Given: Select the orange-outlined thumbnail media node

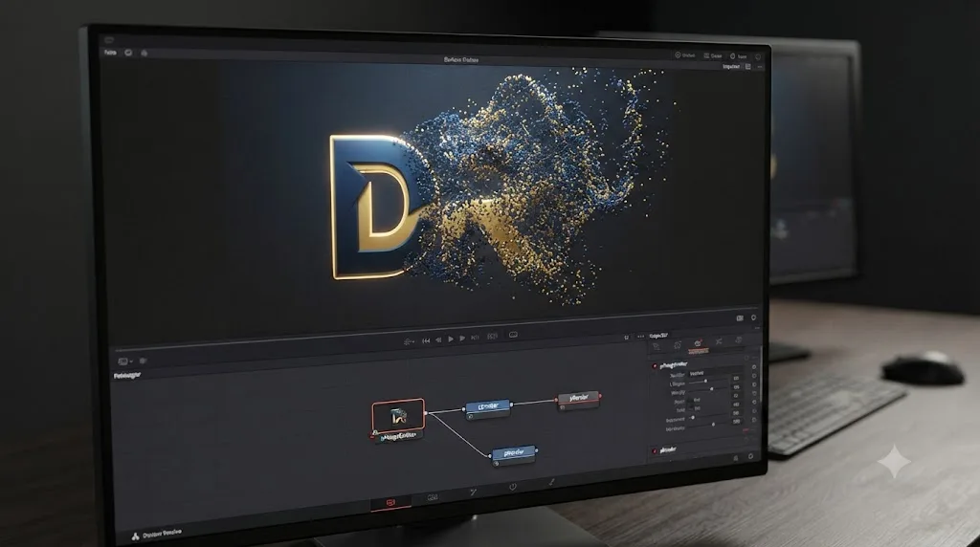Looking at the screenshot, I should coord(398,416).
